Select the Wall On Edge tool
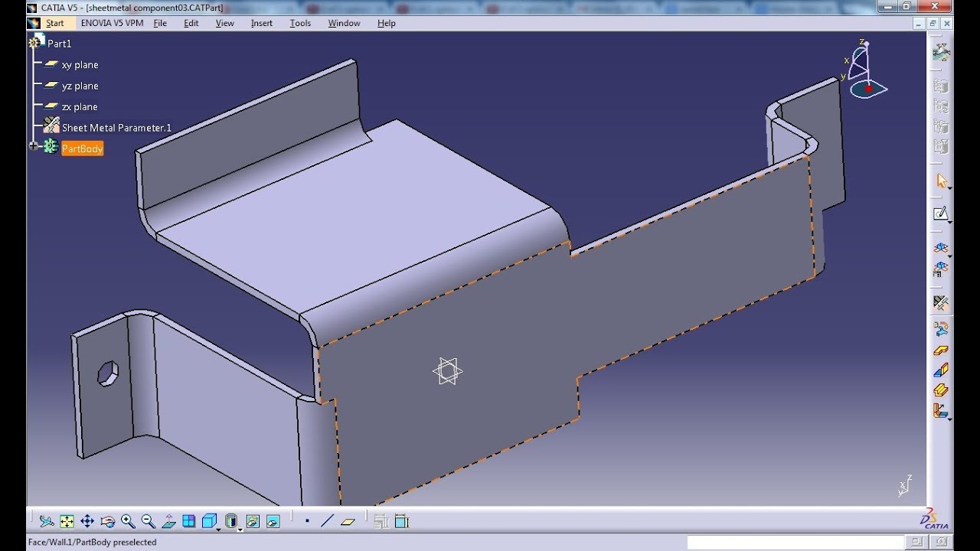The image size is (980, 551). 941,370
